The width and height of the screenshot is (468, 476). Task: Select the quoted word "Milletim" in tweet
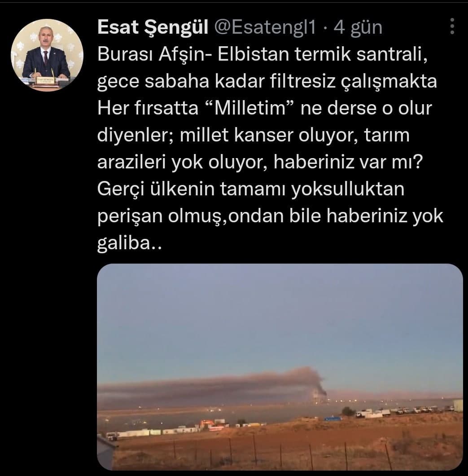[250, 108]
